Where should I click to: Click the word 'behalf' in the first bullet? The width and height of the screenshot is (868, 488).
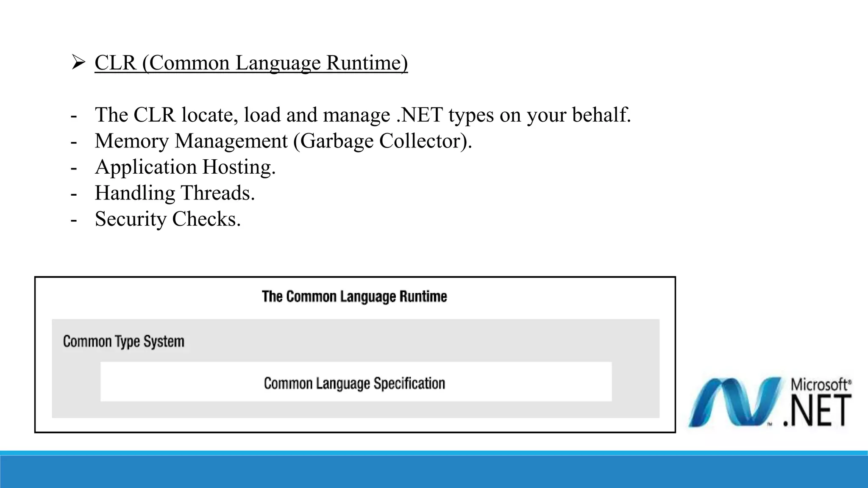click(598, 115)
